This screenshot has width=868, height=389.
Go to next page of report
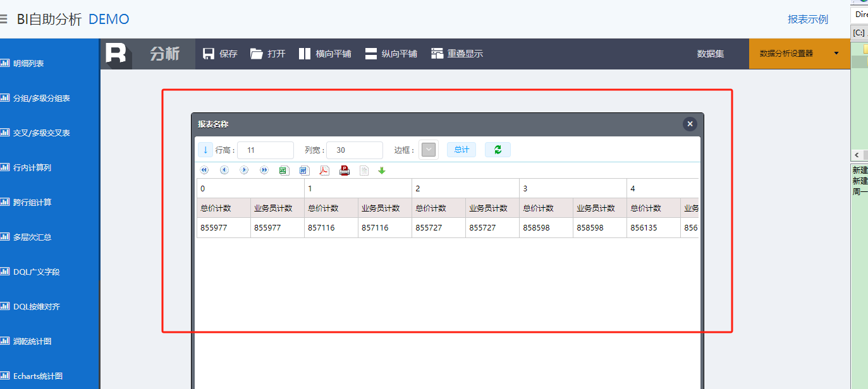(x=244, y=171)
